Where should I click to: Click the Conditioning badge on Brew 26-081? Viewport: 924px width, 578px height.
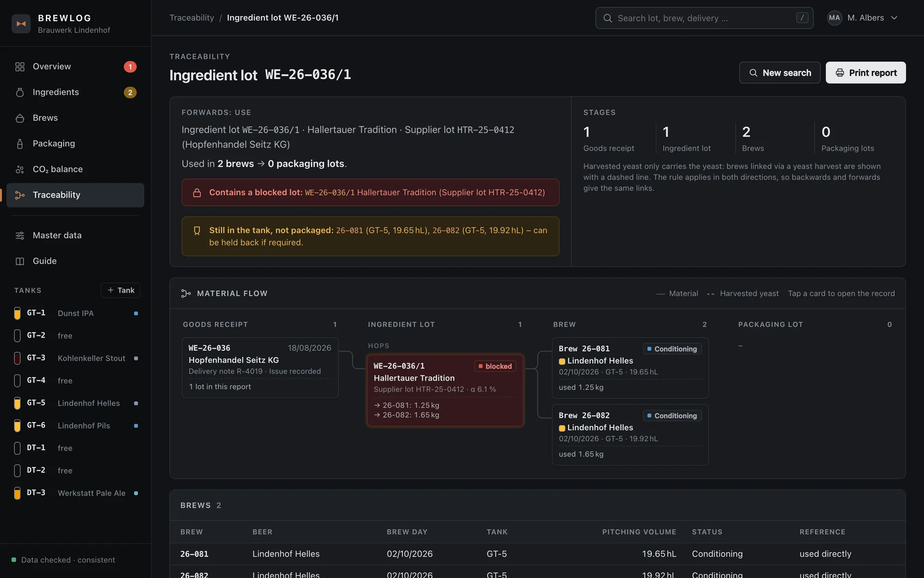tap(672, 349)
